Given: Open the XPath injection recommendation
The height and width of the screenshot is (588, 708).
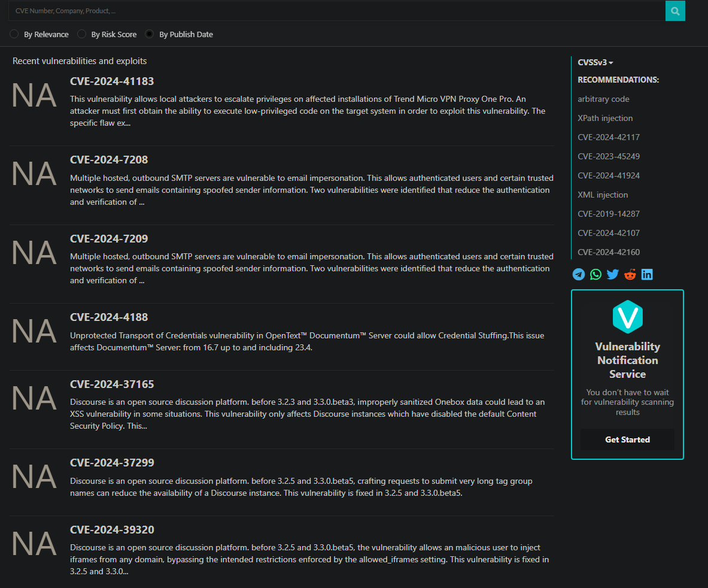Looking at the screenshot, I should pos(605,118).
